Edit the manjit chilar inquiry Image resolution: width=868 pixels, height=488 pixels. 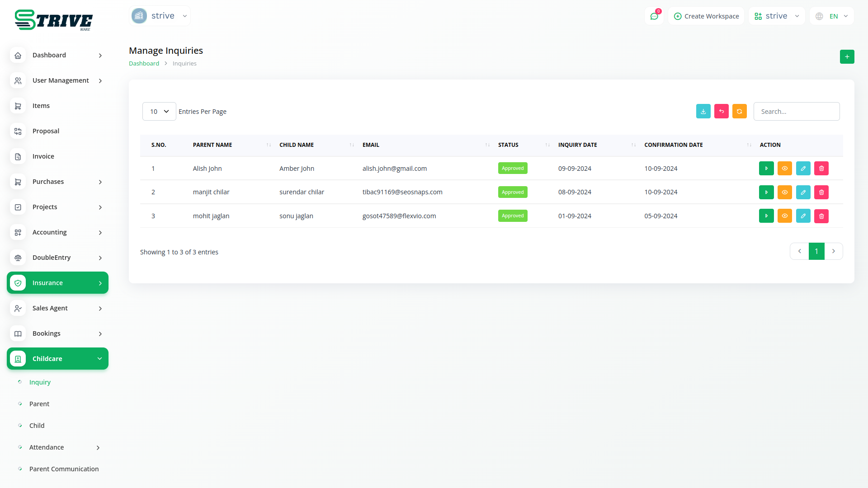(803, 192)
